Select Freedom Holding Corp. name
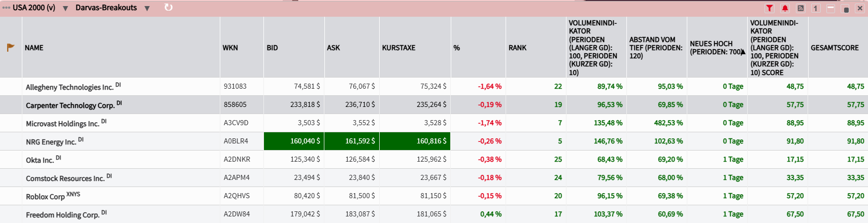 [62, 215]
